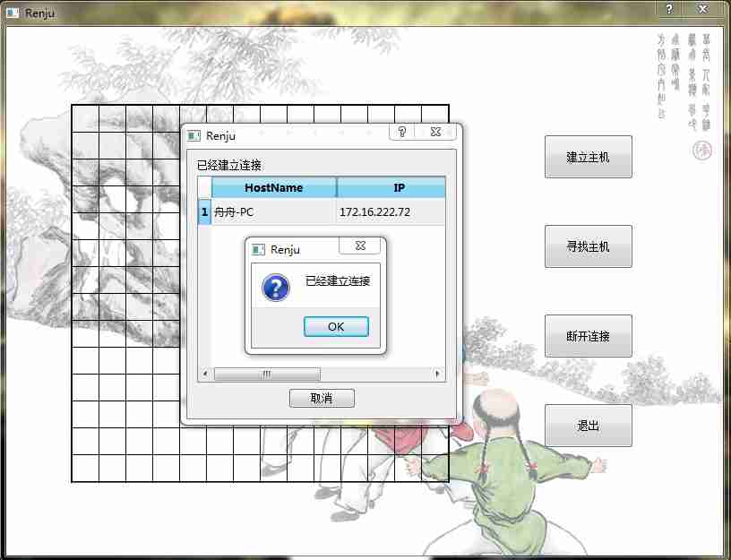Click the help button on host list dialog
731x560 pixels.
click(x=402, y=132)
